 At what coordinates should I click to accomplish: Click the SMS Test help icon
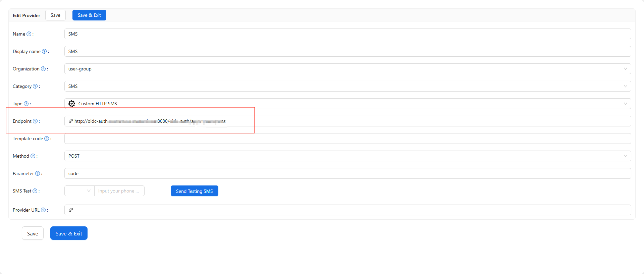point(35,191)
